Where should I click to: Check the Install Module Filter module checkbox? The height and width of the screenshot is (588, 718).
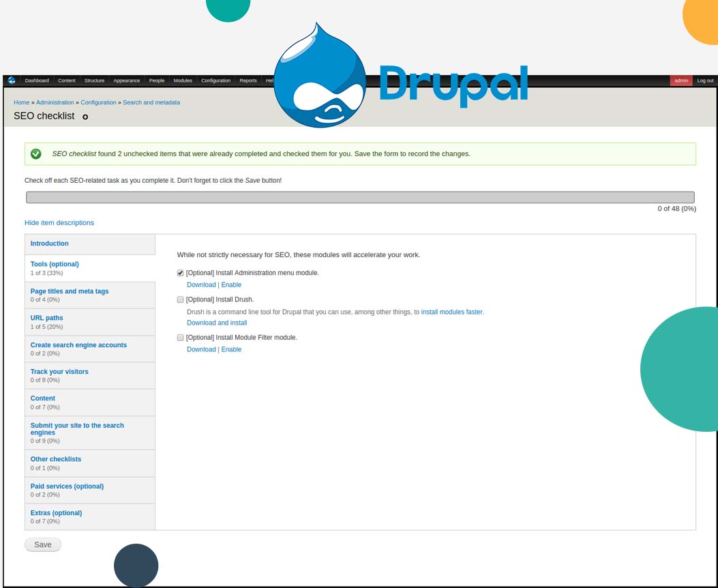[181, 338]
